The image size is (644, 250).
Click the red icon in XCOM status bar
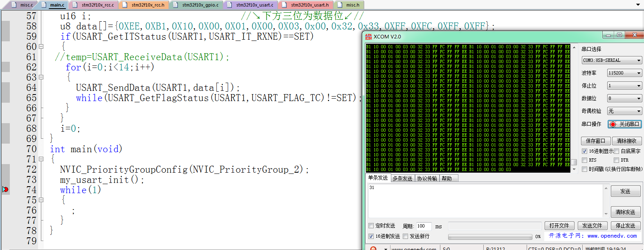(373, 248)
